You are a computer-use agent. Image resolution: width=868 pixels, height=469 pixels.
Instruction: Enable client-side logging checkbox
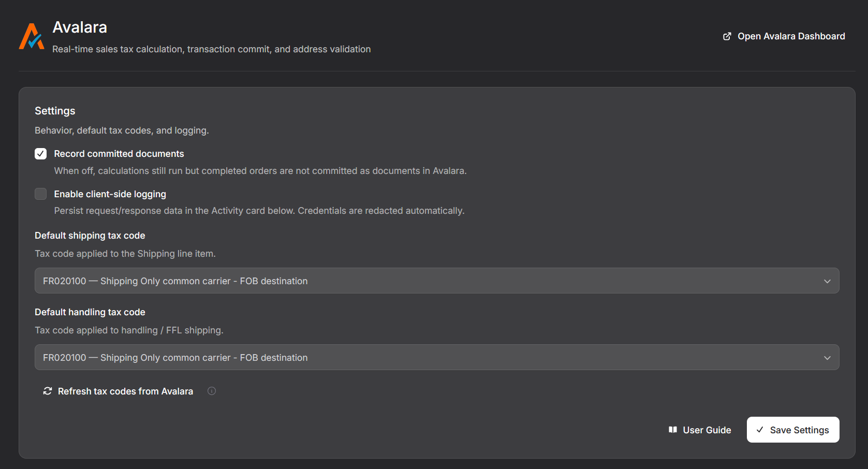click(40, 194)
